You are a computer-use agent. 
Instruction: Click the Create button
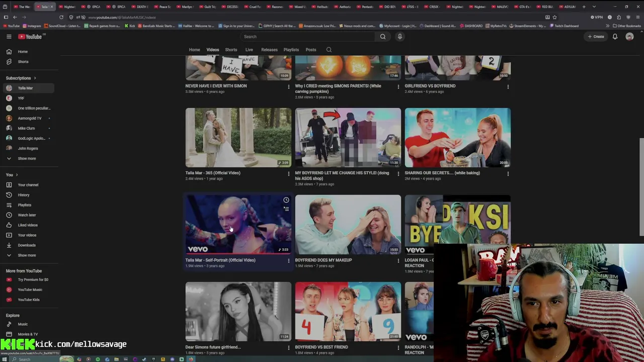click(596, 37)
